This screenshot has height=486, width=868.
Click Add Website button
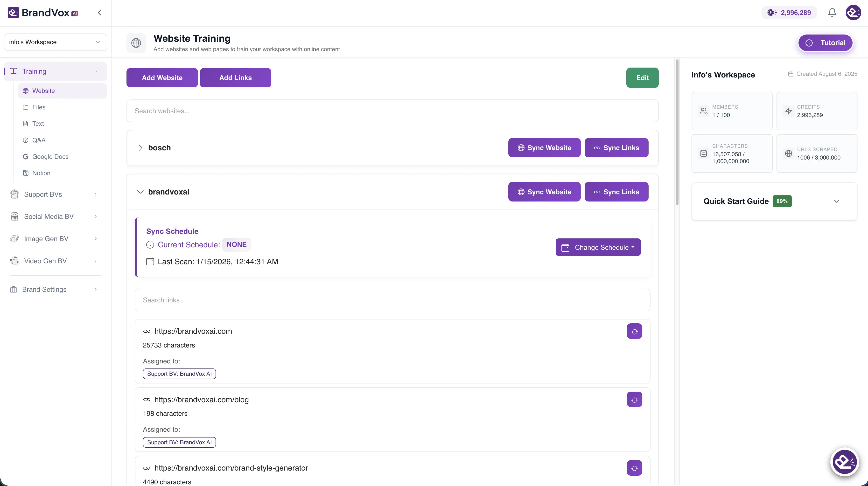pyautogui.click(x=162, y=78)
